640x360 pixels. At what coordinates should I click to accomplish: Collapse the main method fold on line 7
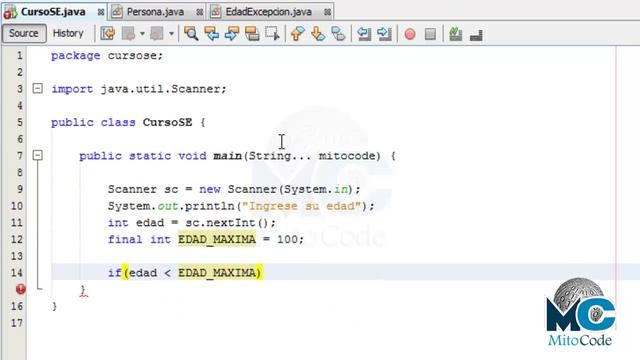38,155
